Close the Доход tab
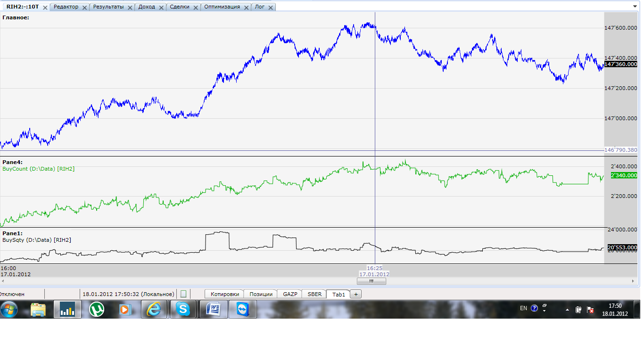Screen dimensions: 644x362 tap(161, 8)
